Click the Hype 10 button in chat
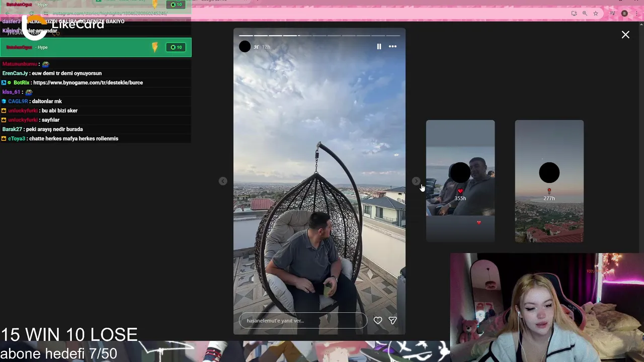This screenshot has height=362, width=644. point(176,47)
